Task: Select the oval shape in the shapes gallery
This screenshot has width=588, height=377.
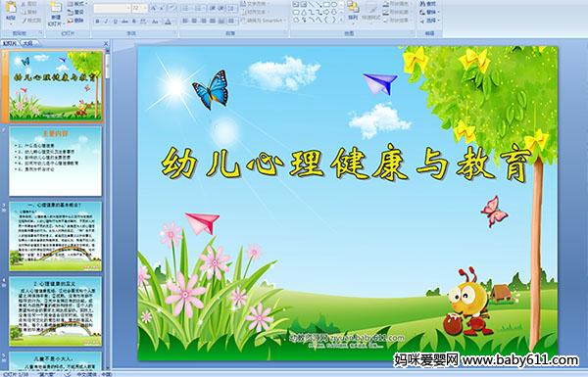Action: pyautogui.click(x=335, y=5)
